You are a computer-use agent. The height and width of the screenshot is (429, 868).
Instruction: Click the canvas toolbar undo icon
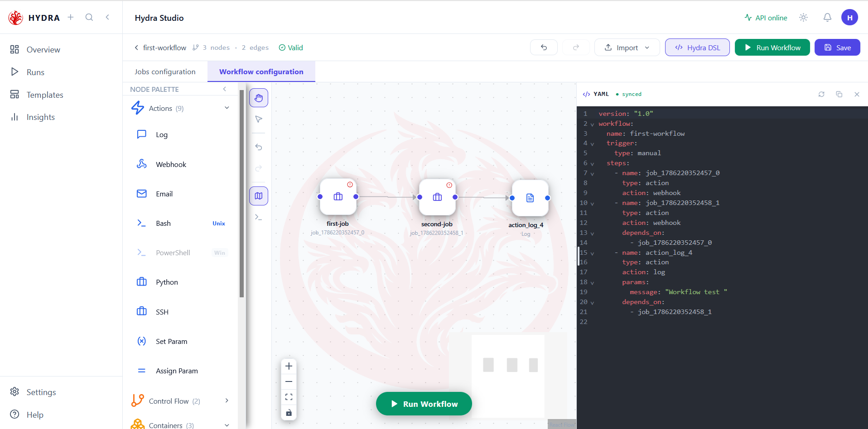[259, 147]
